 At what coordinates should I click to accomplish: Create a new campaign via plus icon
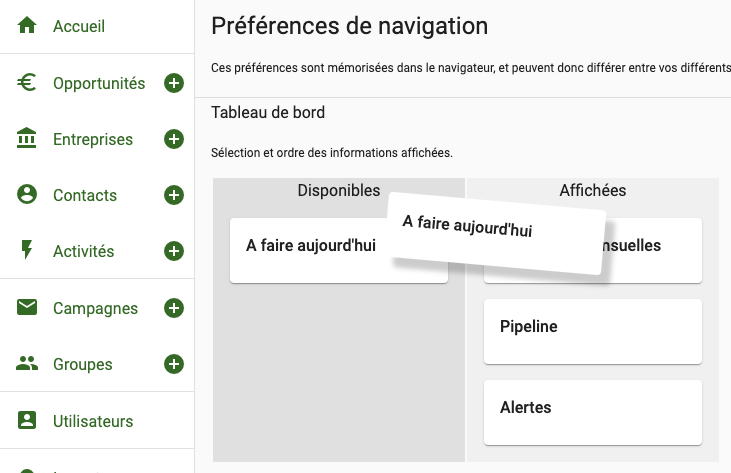[x=174, y=308]
